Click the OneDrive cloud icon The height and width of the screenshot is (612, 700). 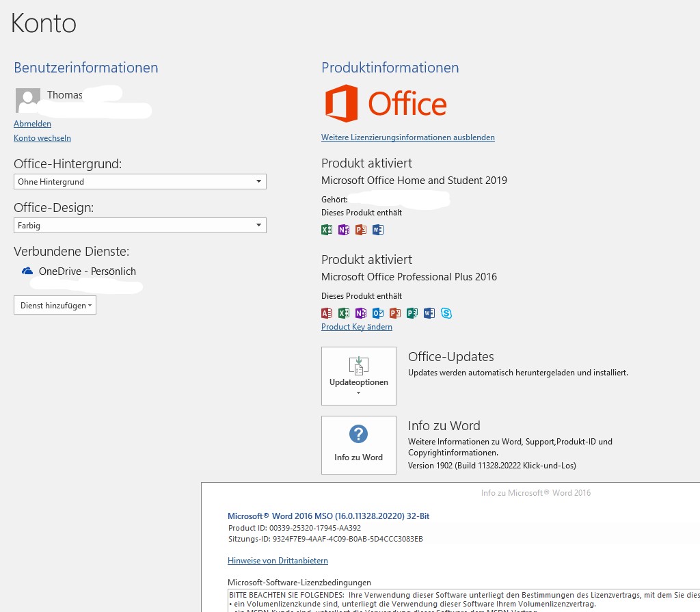point(27,271)
